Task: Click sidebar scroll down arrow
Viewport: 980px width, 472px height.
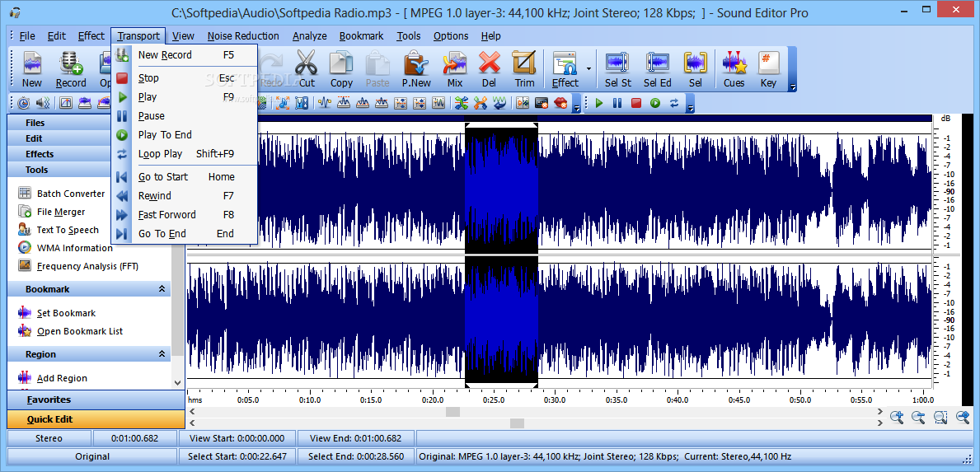Action: click(x=177, y=383)
